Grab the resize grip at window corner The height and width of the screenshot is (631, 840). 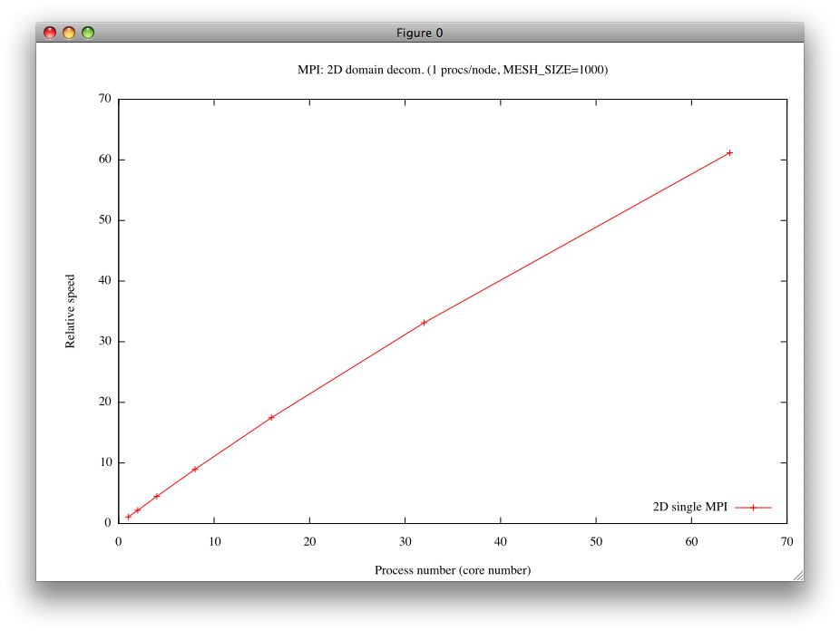[797, 575]
